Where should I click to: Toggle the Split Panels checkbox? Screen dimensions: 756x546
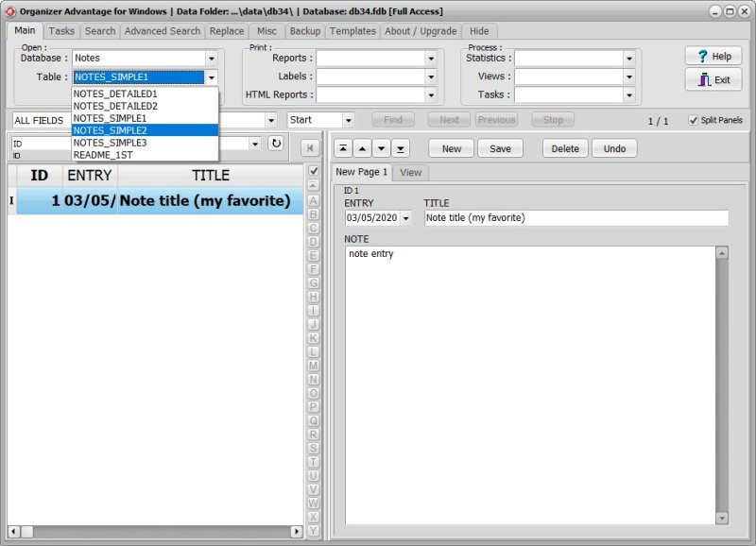694,120
